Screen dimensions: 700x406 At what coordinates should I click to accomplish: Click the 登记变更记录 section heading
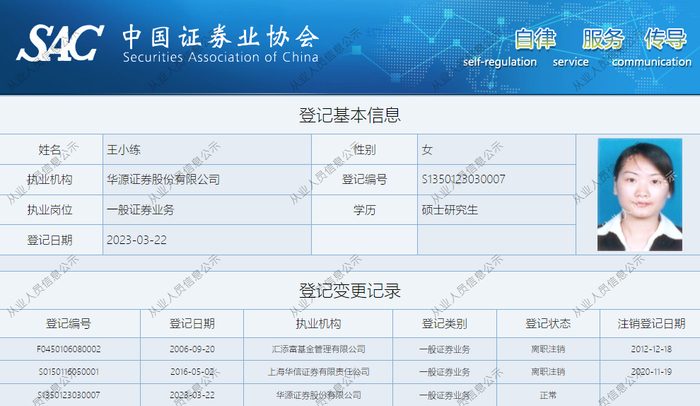[350, 291]
